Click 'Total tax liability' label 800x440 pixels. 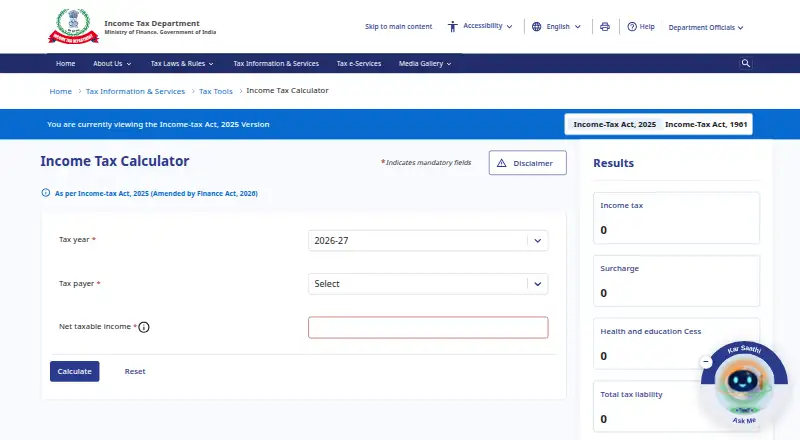pos(631,394)
